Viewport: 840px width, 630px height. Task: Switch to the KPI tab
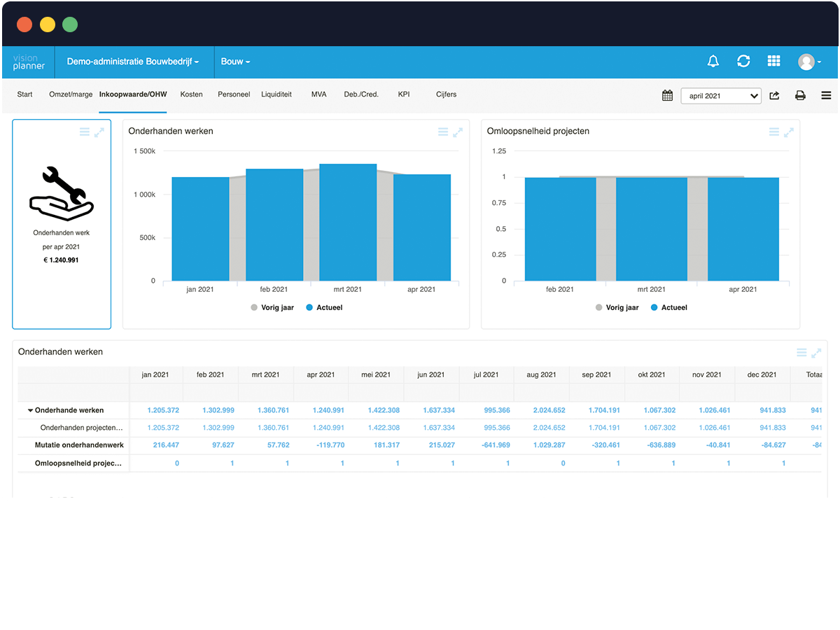(x=404, y=94)
